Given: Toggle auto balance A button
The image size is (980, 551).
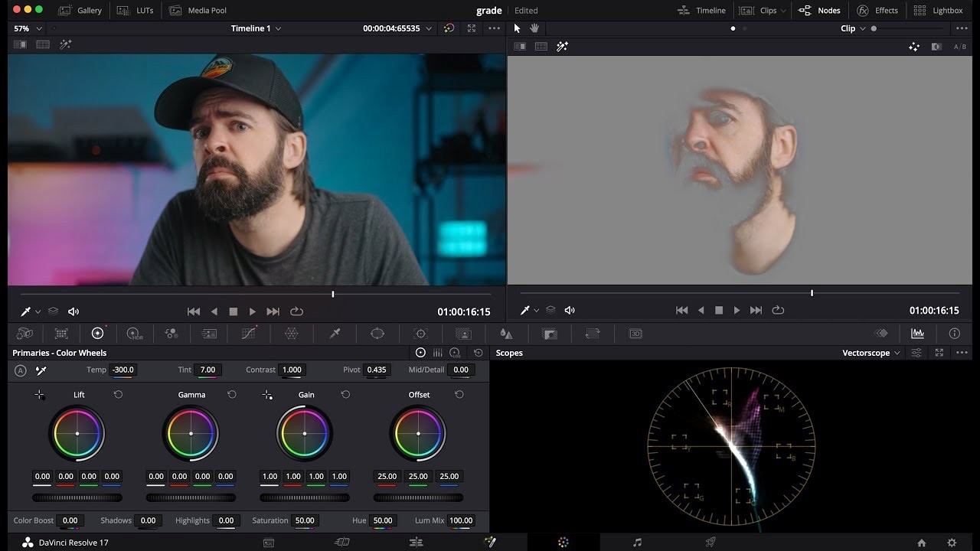Looking at the screenshot, I should (x=21, y=370).
